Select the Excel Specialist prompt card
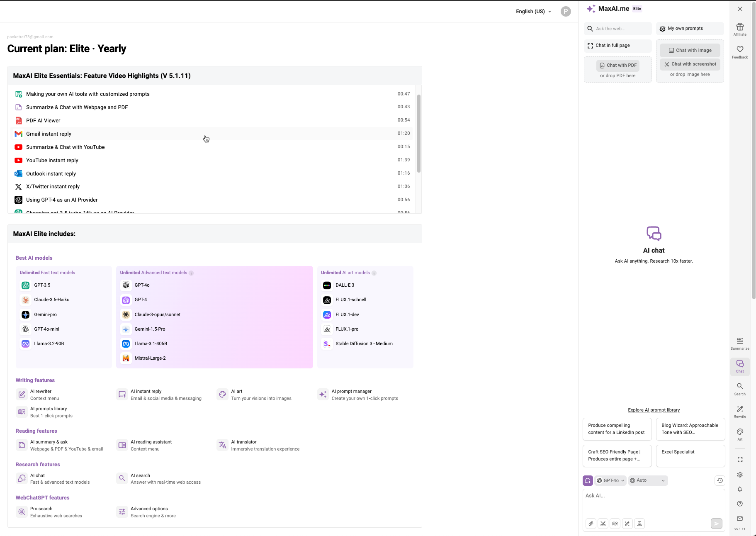The image size is (756, 536). pos(690,456)
